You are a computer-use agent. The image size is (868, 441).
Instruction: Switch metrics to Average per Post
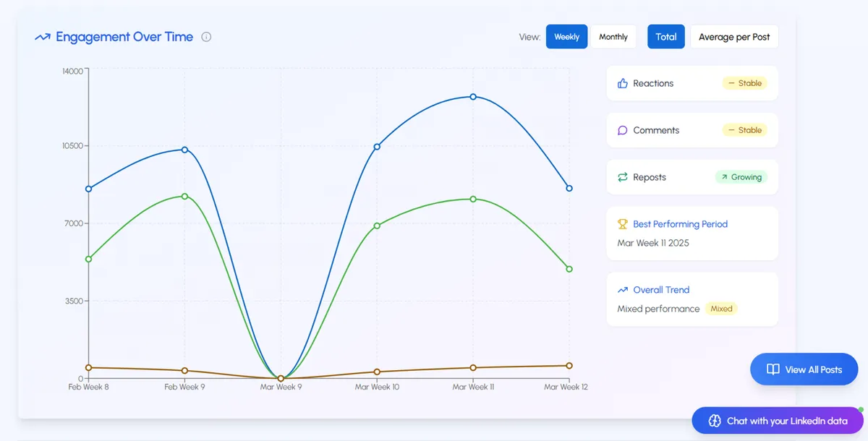click(x=734, y=36)
